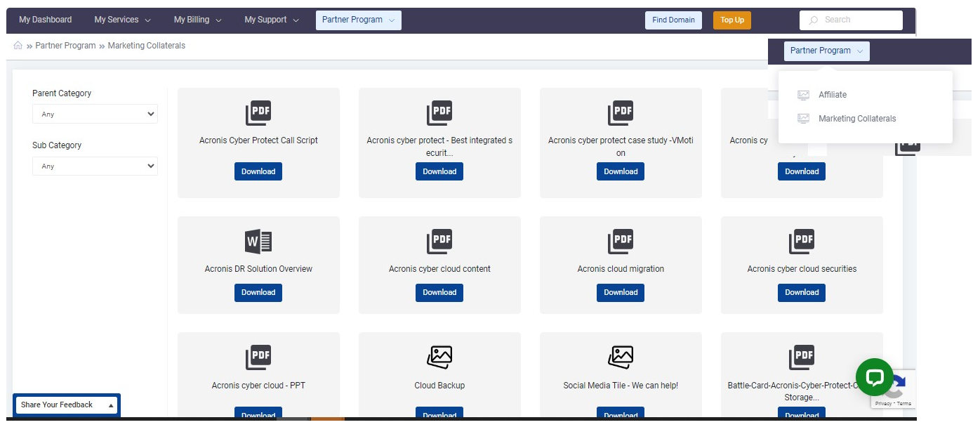Click PDF icon of Acronis cyber cloud securities
980x427 pixels.
coord(802,242)
